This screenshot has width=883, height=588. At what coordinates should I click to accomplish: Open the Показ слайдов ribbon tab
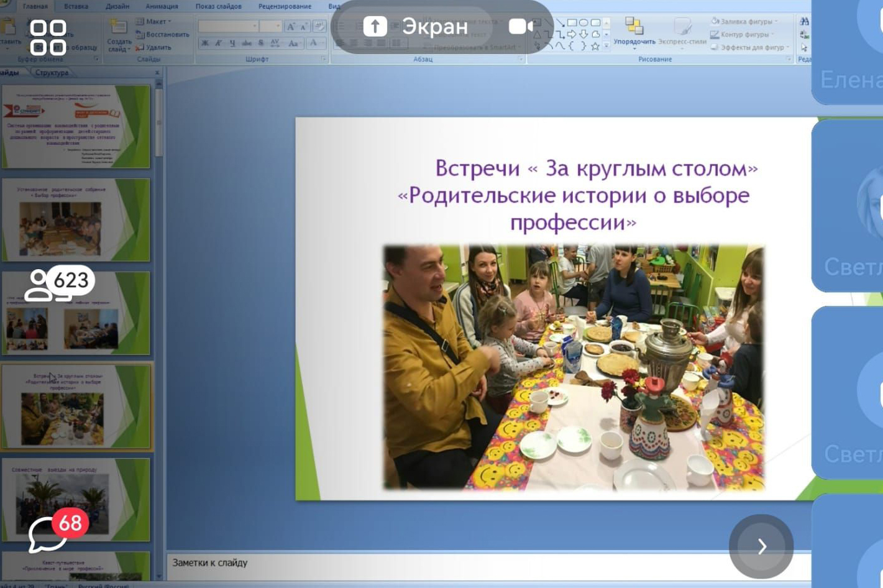(x=218, y=6)
